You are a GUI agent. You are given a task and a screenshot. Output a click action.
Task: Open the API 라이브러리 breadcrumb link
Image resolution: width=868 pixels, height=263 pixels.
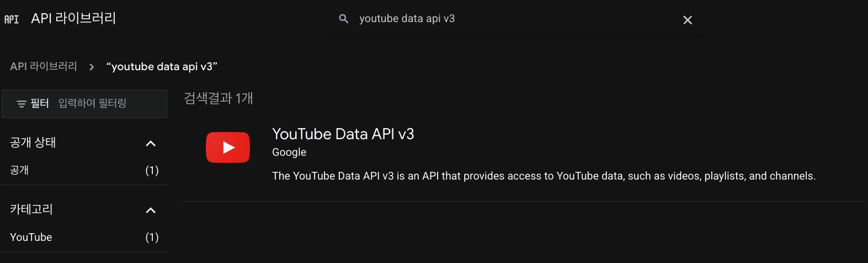tap(44, 66)
